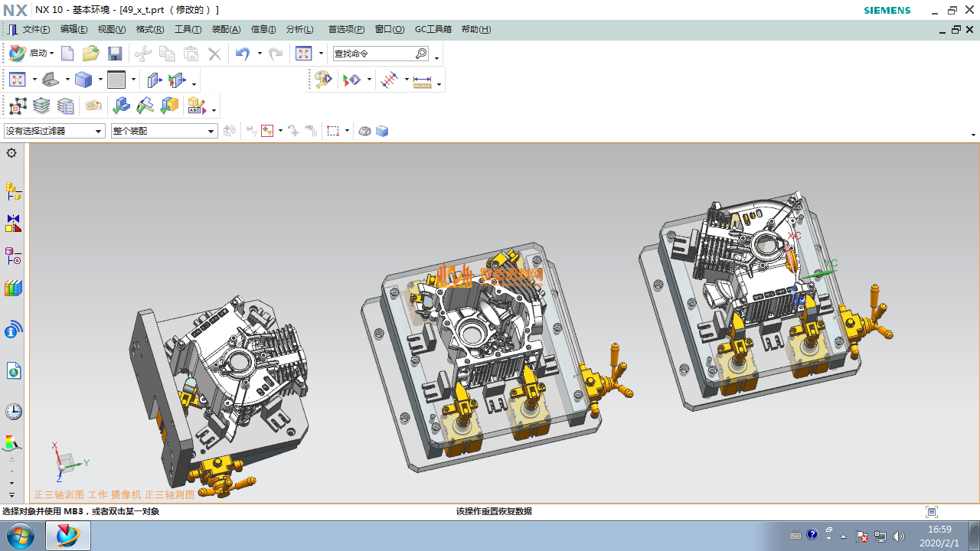This screenshot has height=551, width=980.
Task: Click the Fit view icon in the view toolbar
Action: click(x=18, y=80)
